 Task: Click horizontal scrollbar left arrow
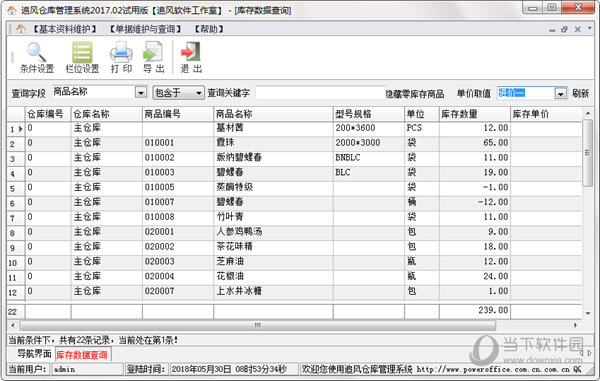[x=13, y=326]
